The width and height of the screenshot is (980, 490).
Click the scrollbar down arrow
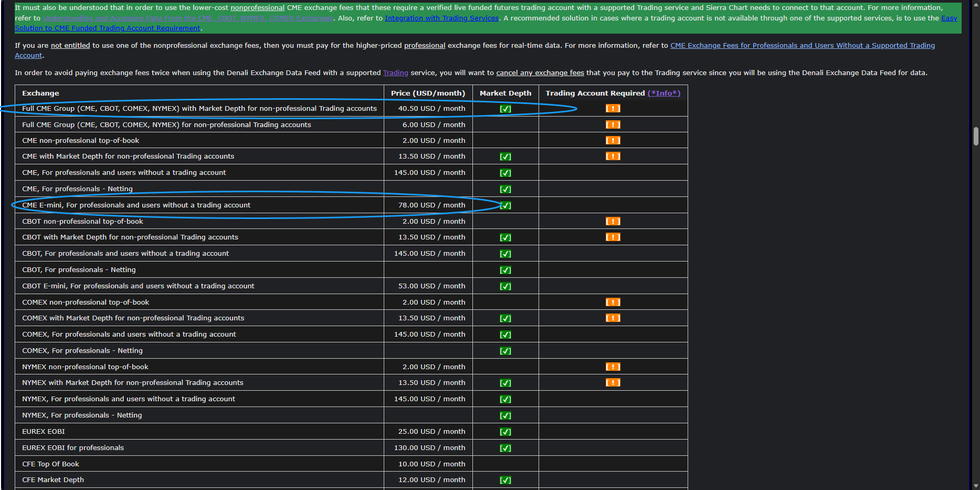click(976, 486)
